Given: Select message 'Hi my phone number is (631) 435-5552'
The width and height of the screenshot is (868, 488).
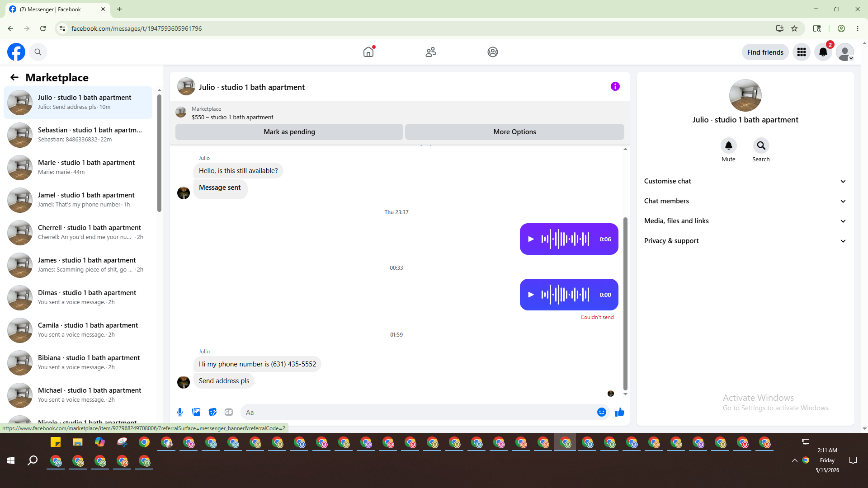Looking at the screenshot, I should (257, 364).
